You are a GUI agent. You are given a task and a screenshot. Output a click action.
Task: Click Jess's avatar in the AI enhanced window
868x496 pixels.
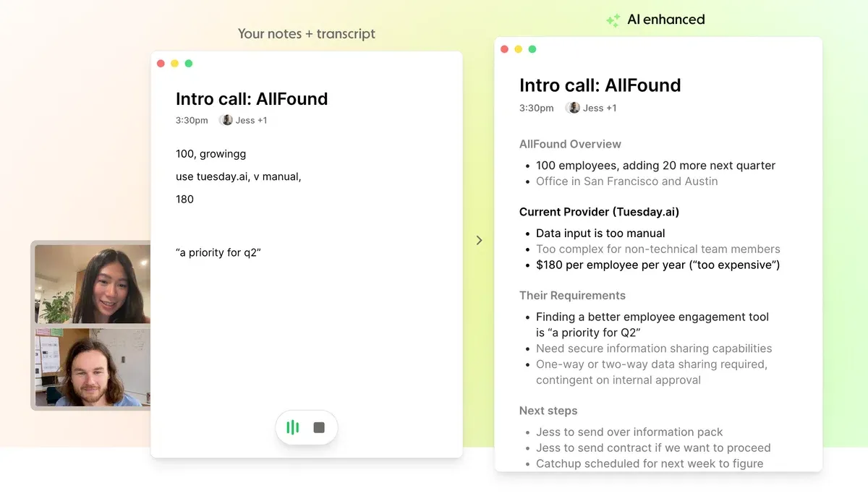coord(574,108)
